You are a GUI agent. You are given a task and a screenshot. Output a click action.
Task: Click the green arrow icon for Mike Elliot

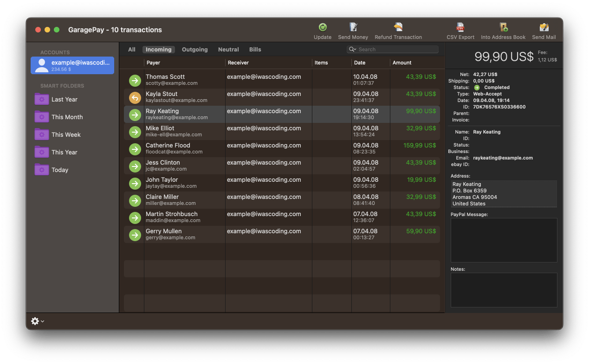coord(135,132)
